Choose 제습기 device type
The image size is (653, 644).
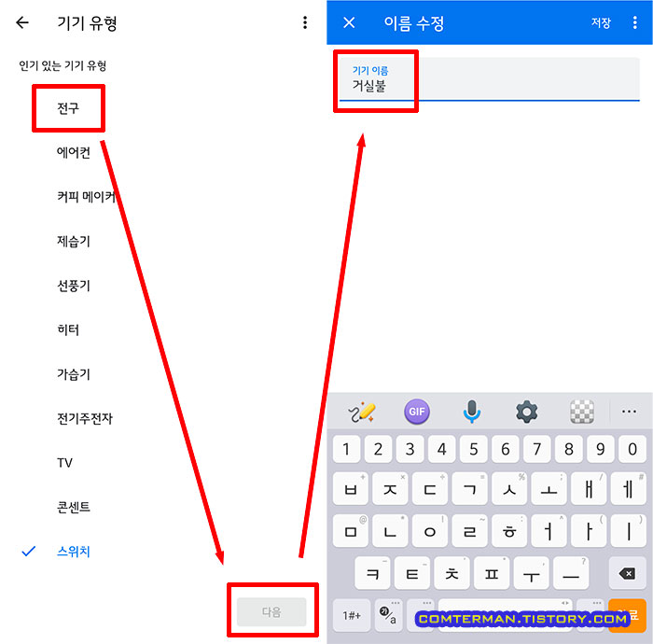click(74, 241)
